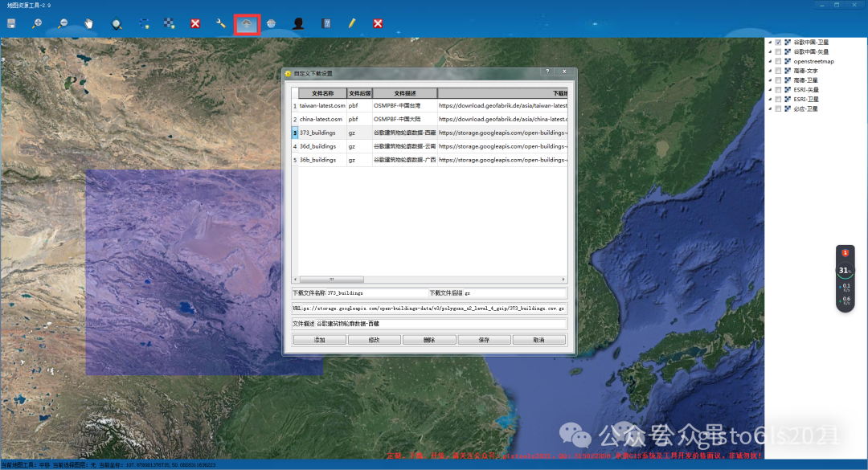The width and height of the screenshot is (868, 470).
Task: Collapse the 高德-卫星 tree arrow
Action: point(770,80)
